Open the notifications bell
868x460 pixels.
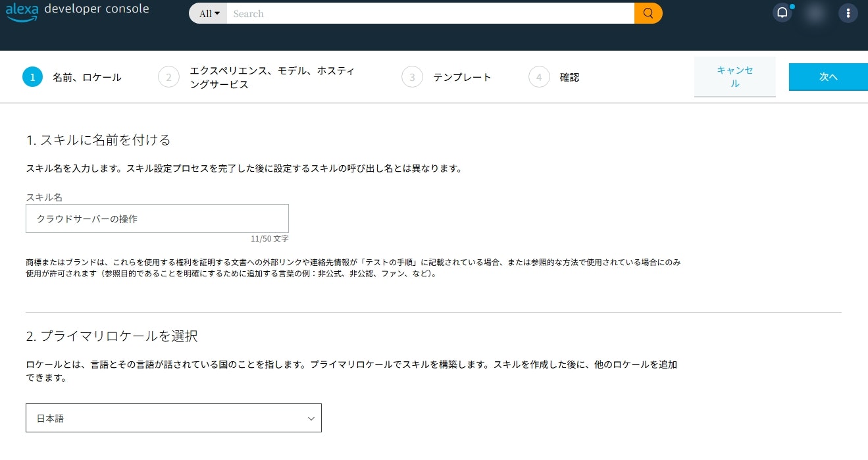(782, 13)
